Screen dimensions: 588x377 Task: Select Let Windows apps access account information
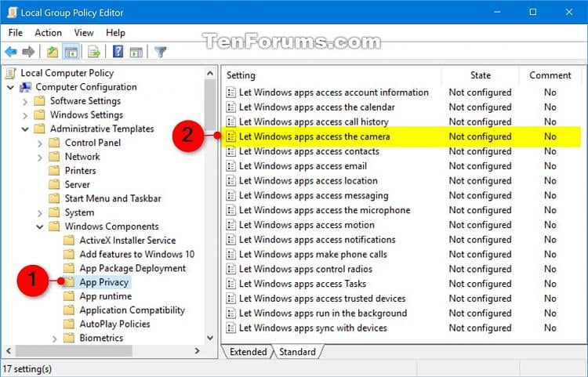coord(334,92)
